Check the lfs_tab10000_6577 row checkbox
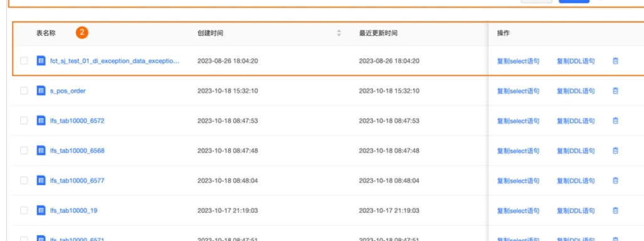The image size is (644, 241). tap(24, 180)
